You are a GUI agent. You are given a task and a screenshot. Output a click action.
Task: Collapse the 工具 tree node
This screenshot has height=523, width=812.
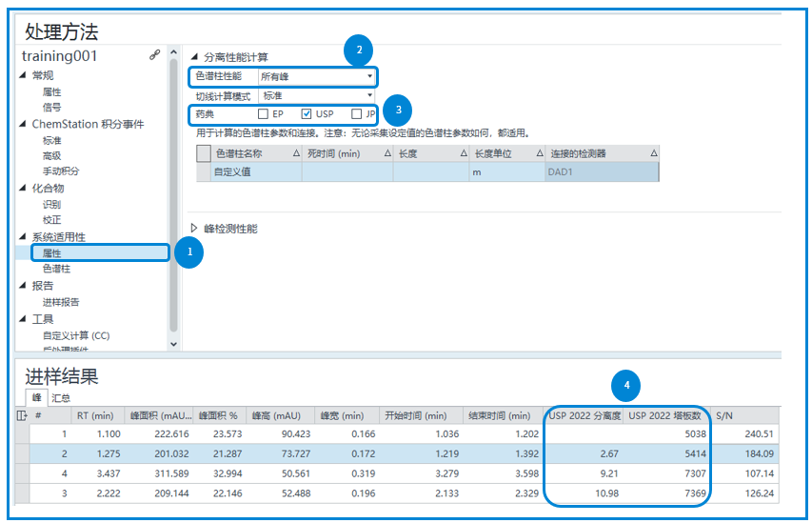pos(23,319)
